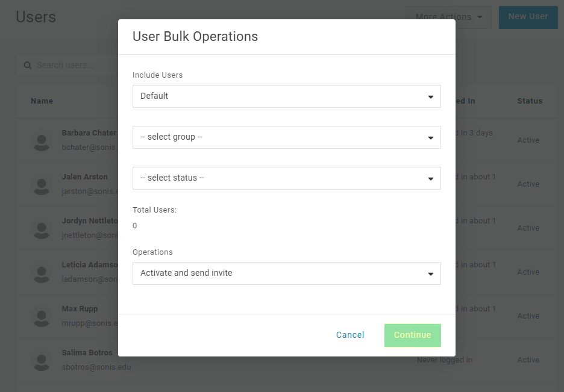Image resolution: width=564 pixels, height=392 pixels.
Task: Click Jalen Arston's avatar icon
Action: click(x=42, y=185)
